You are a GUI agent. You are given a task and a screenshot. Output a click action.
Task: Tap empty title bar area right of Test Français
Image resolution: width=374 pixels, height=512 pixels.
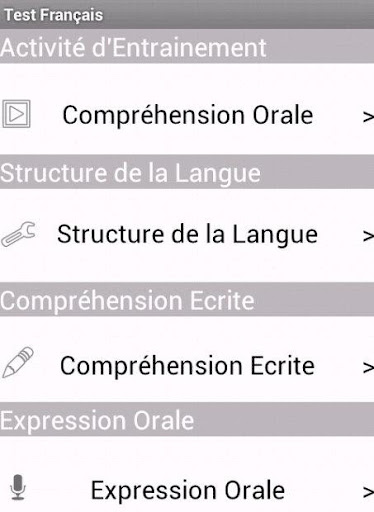[238, 15]
